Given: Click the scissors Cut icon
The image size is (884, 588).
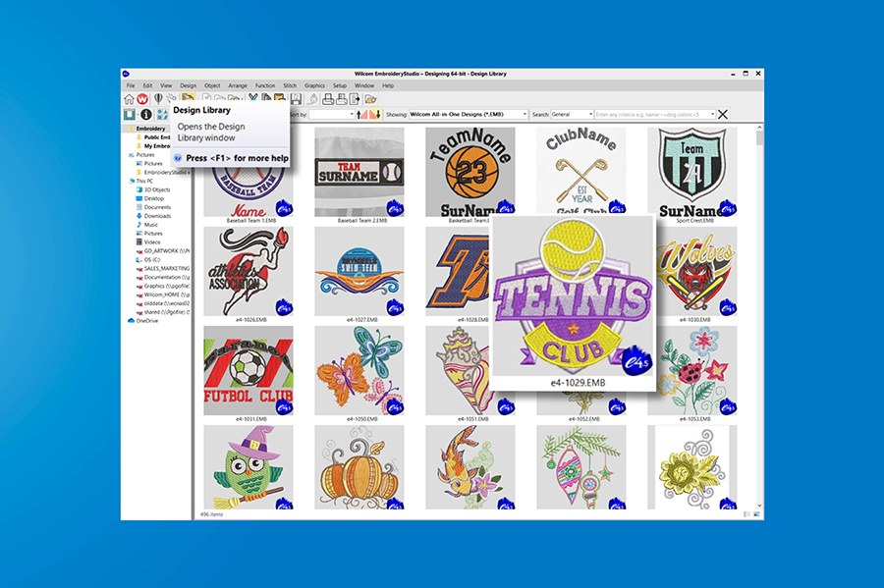Looking at the screenshot, I should (253, 99).
